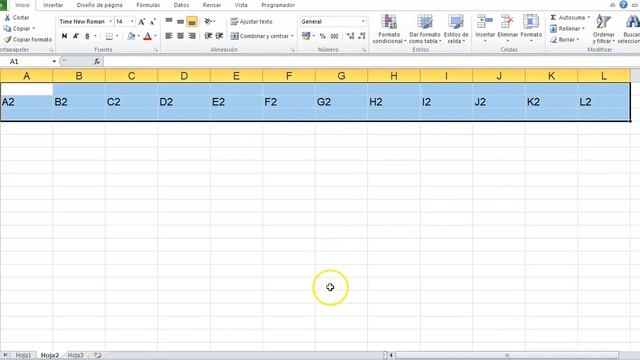Image resolution: width=640 pixels, height=360 pixels.
Task: Toggle bold N formatting
Action: coord(64,36)
